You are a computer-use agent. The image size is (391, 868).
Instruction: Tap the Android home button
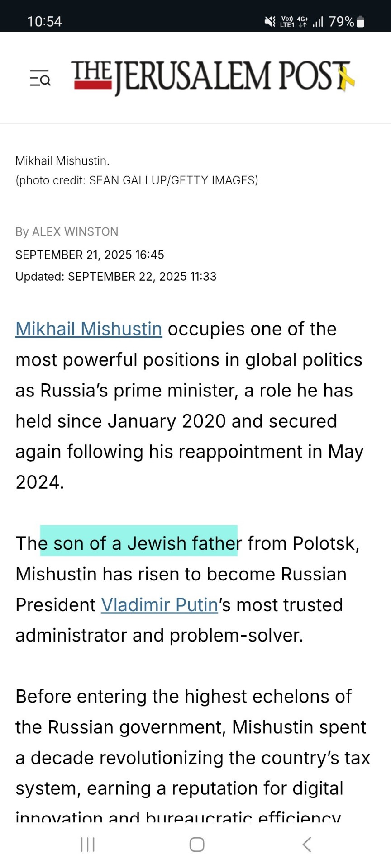[197, 844]
